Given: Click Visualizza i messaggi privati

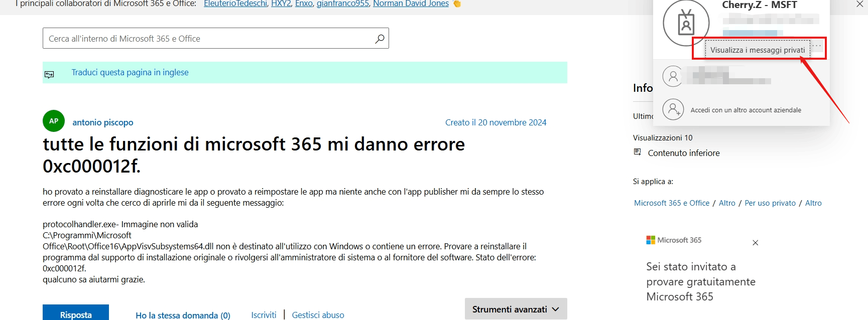Looking at the screenshot, I should tap(758, 50).
